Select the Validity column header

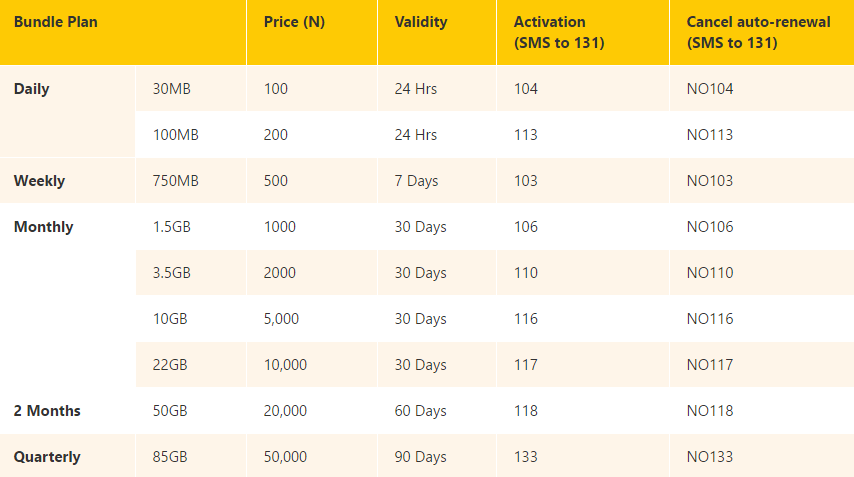421,22
